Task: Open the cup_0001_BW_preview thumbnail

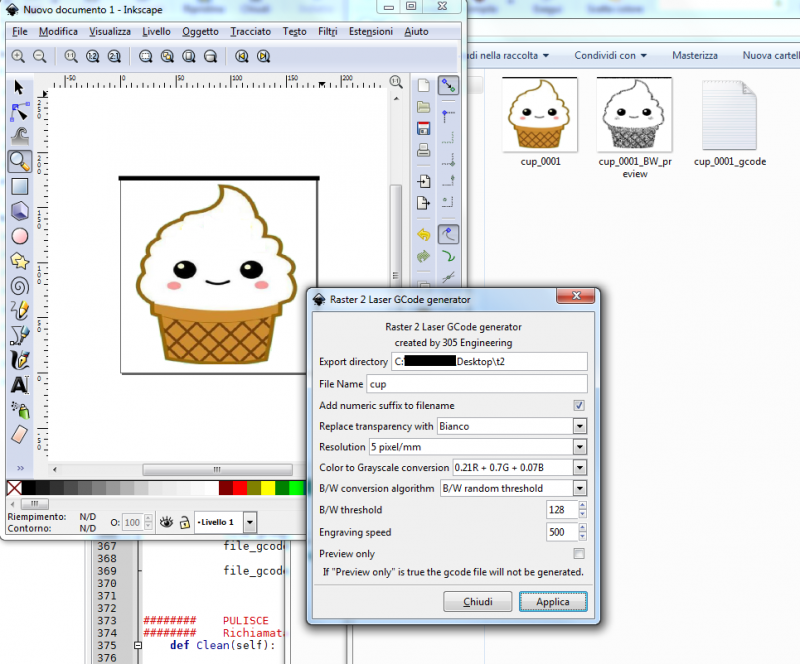Action: 634,114
